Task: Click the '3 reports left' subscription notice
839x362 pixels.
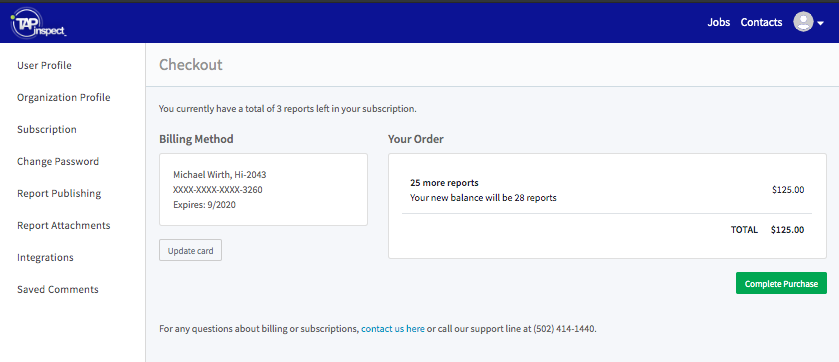Action: coord(287,109)
